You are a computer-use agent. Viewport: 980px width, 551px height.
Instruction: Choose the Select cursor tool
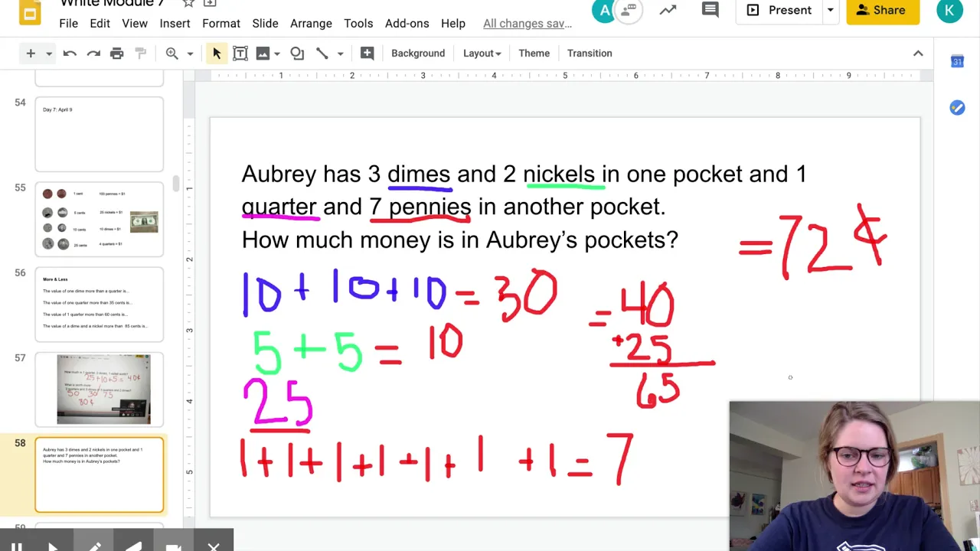[x=217, y=54]
